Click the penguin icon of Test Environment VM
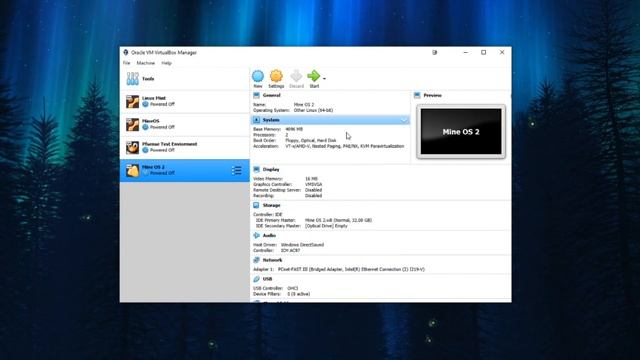 132,147
